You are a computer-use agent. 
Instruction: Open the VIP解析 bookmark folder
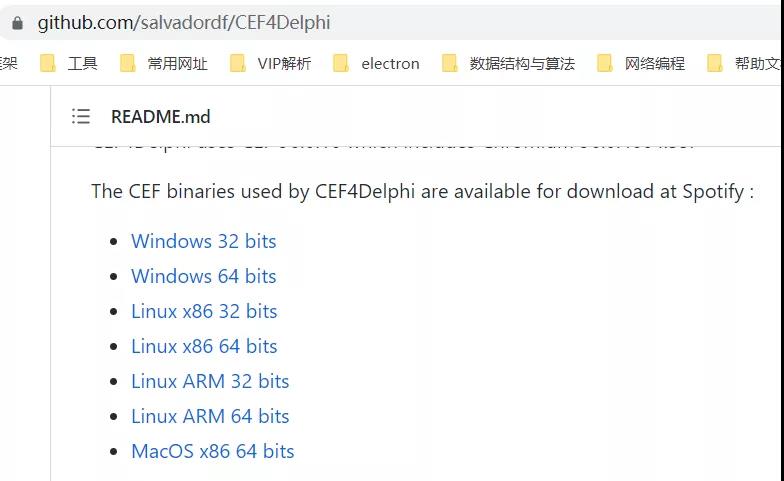click(270, 64)
